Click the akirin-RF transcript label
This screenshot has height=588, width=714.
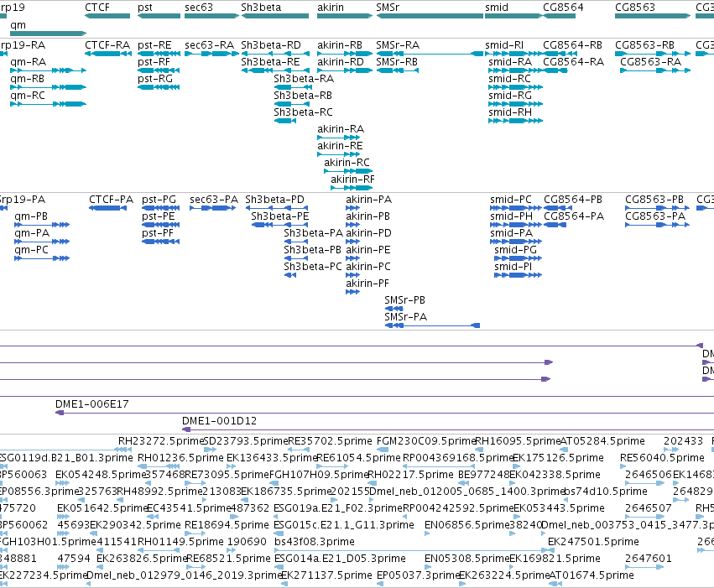[x=352, y=180]
